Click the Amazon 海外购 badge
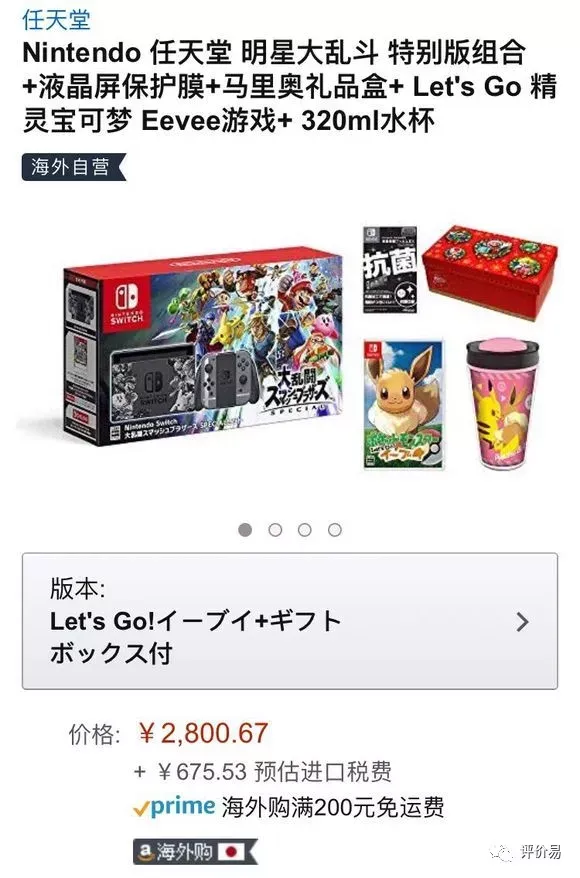Viewport: 580px width, 878px height. click(x=195, y=852)
